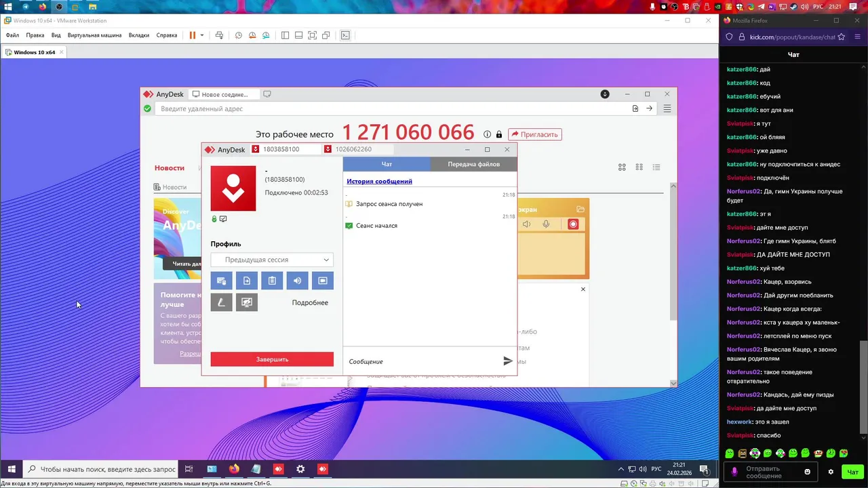Click the file transfer icon in address bar
This screenshot has height=488, width=868.
coord(635,108)
